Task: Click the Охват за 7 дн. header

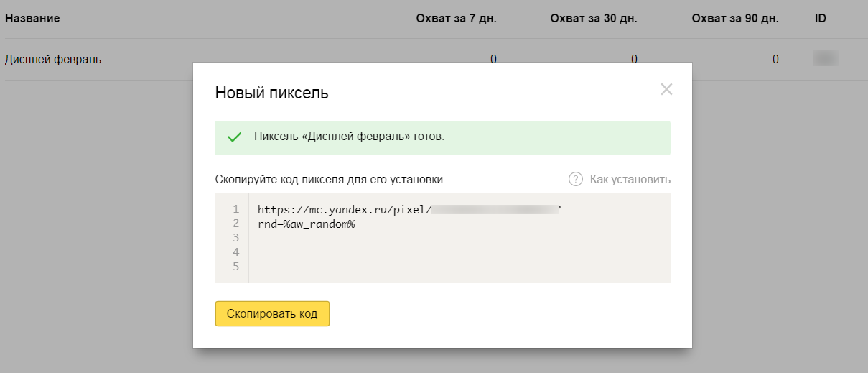Action: pos(456,18)
